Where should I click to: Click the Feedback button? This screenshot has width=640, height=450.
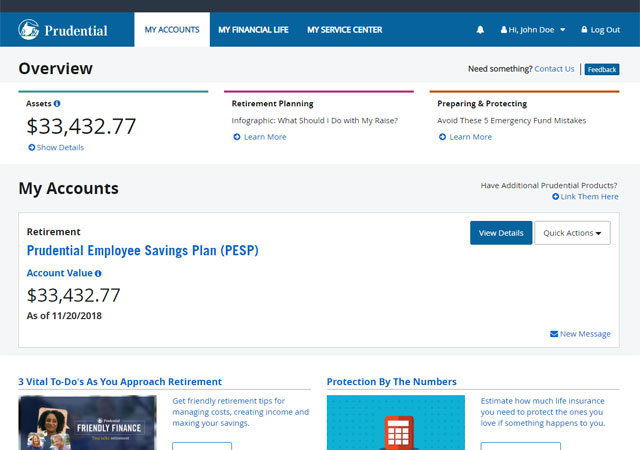[x=602, y=69]
